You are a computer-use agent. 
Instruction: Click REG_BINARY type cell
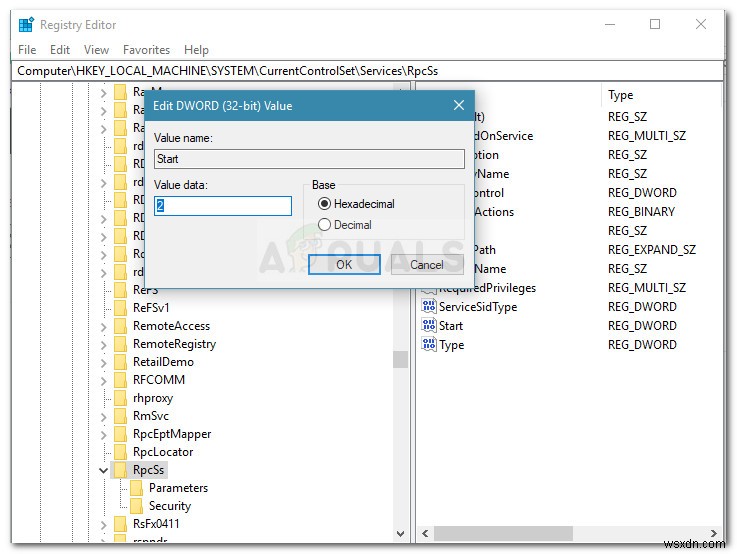pyautogui.click(x=641, y=212)
